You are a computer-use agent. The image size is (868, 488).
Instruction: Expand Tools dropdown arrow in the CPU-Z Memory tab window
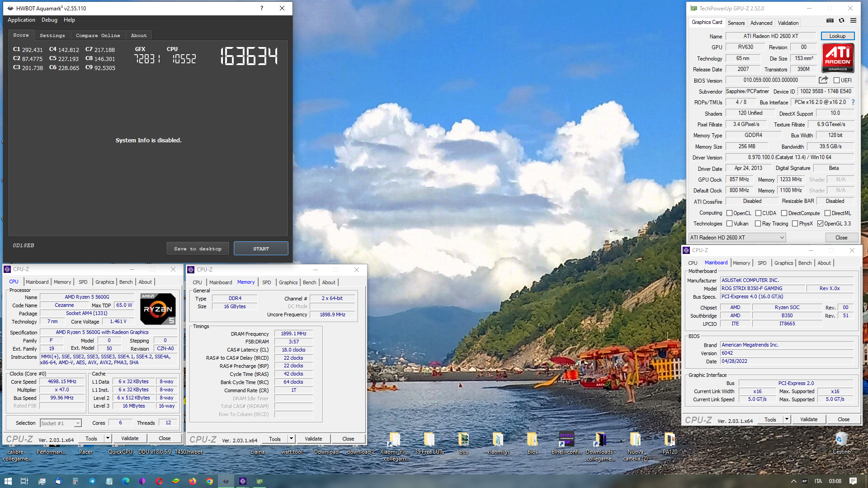coord(291,439)
